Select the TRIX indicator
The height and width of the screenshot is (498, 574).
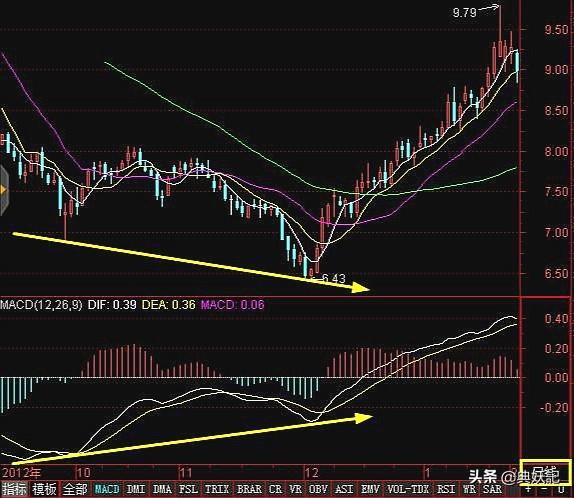(x=217, y=489)
